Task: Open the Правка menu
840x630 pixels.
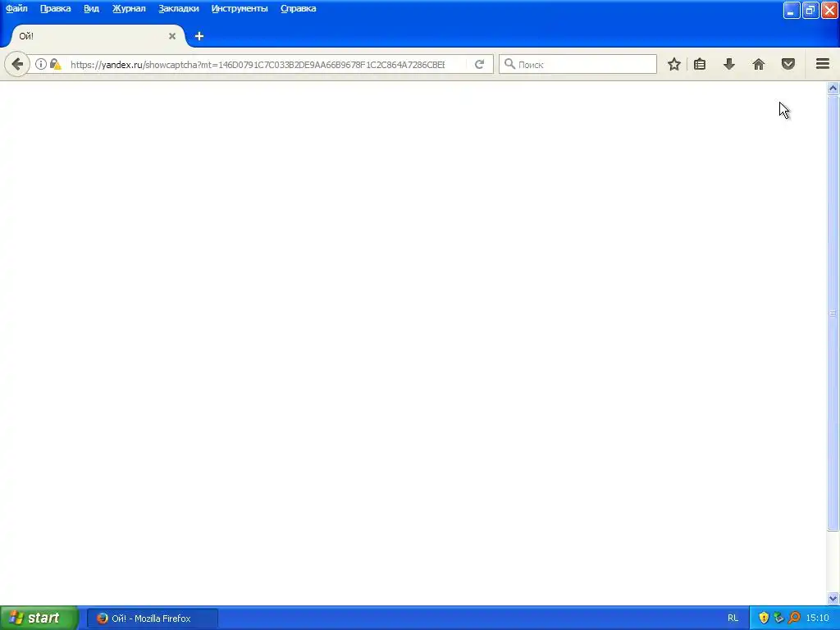Action: (x=55, y=8)
